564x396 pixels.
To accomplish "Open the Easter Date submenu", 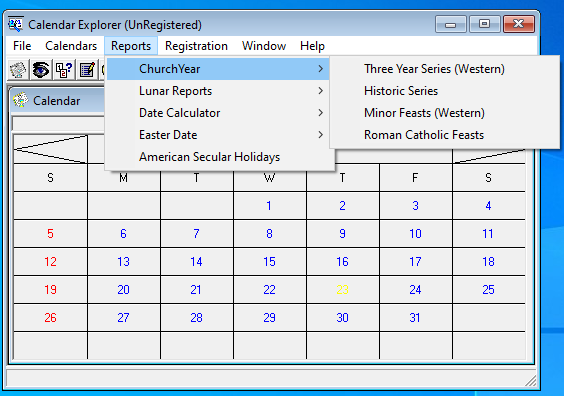I will point(218,135).
